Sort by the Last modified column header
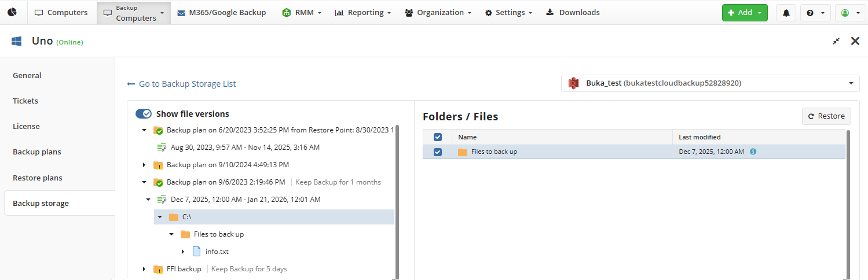868x280 pixels. 699,137
